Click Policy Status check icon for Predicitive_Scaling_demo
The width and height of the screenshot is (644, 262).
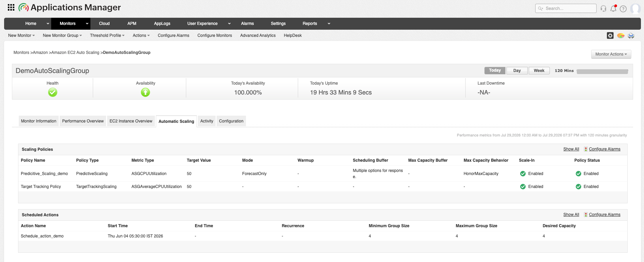(x=579, y=174)
